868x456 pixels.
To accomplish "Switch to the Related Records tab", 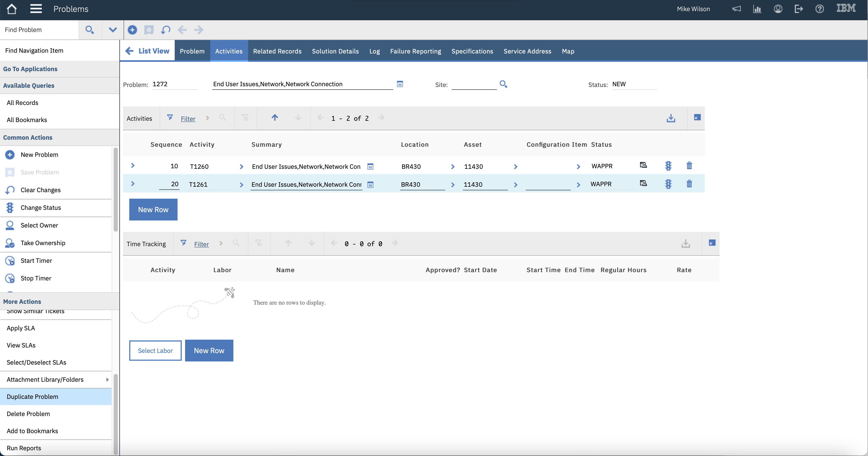I will pos(277,51).
